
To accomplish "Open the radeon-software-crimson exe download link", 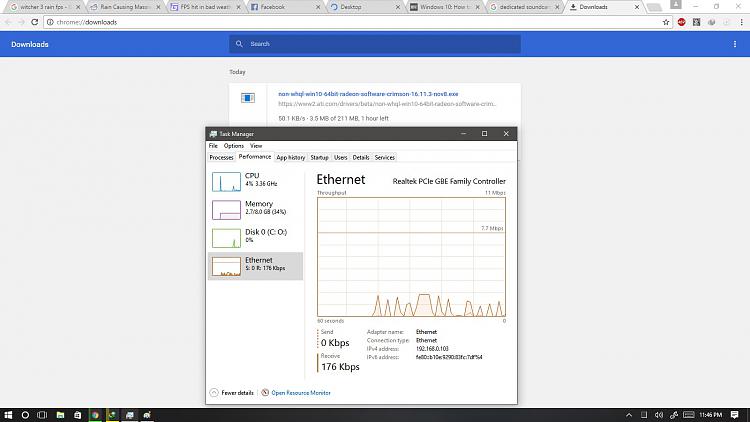I will pyautogui.click(x=368, y=94).
